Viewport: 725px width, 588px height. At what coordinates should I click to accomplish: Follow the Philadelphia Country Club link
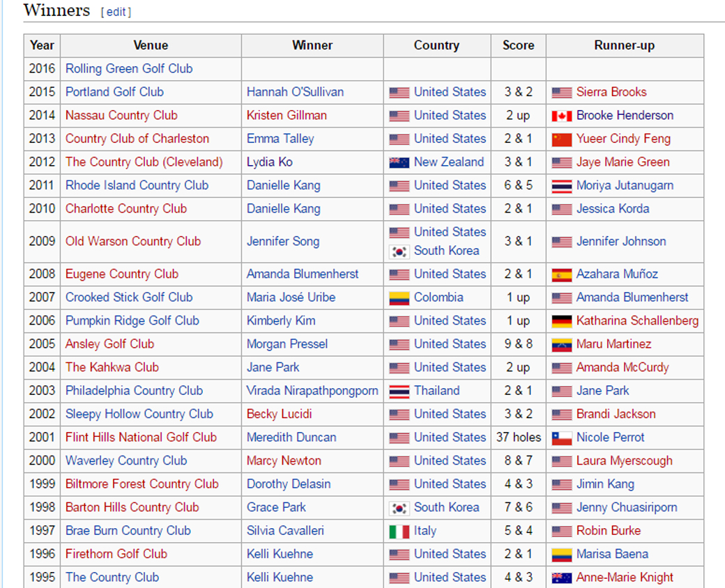[134, 391]
